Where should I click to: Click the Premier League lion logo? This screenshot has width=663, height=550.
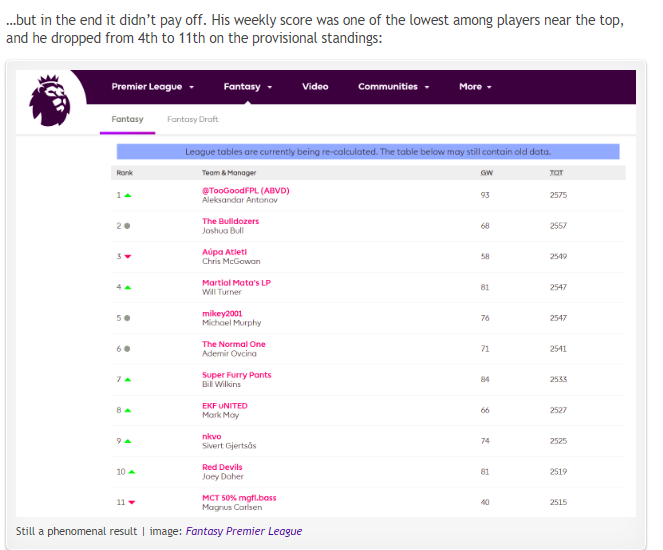[x=49, y=100]
